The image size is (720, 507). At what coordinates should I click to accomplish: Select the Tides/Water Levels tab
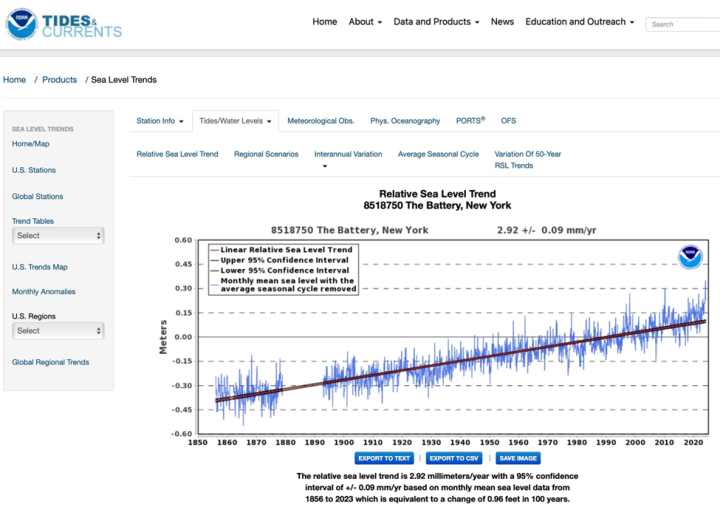pos(235,121)
